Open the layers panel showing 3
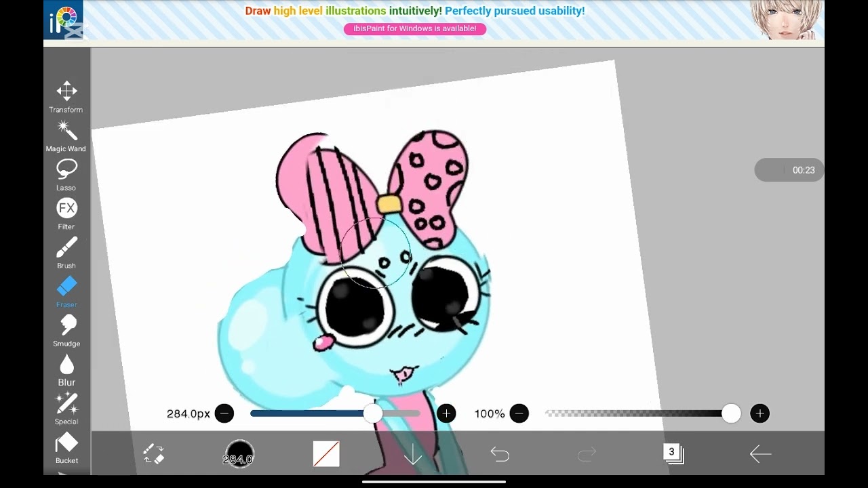Viewport: 868px width, 488px height. pos(673,453)
